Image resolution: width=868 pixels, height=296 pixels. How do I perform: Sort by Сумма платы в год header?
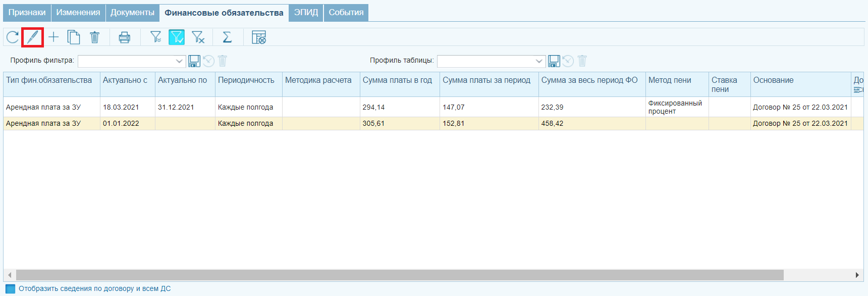(x=400, y=84)
